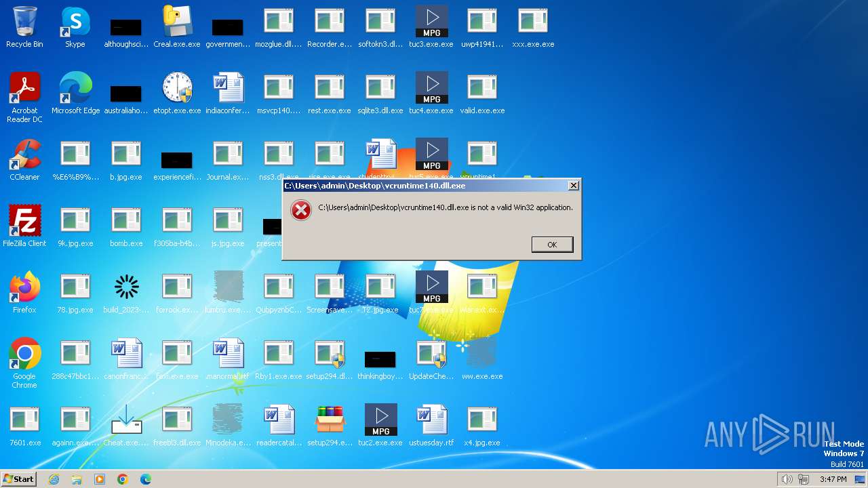868x488 pixels.
Task: Select the bomb.exe file icon
Action: click(x=126, y=226)
